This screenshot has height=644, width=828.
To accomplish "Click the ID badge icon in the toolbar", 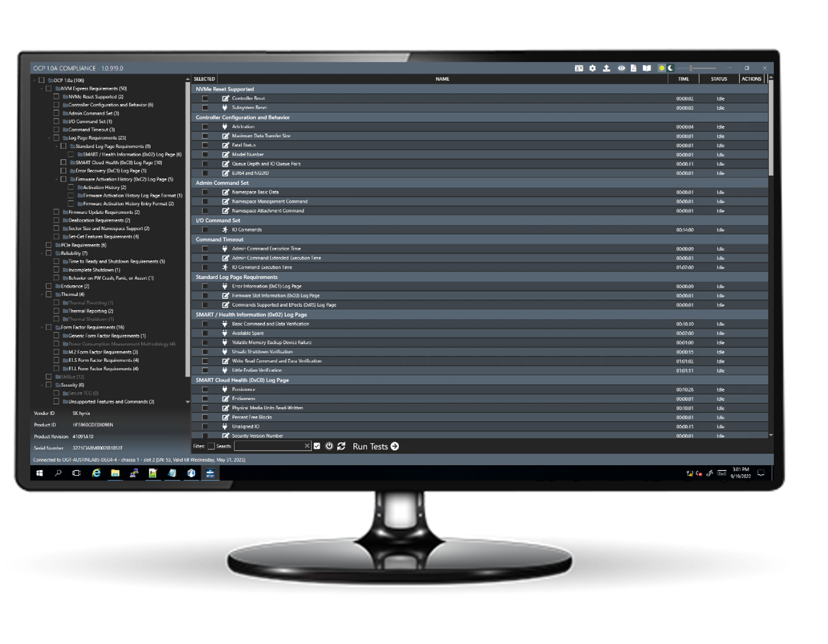I will 579,68.
